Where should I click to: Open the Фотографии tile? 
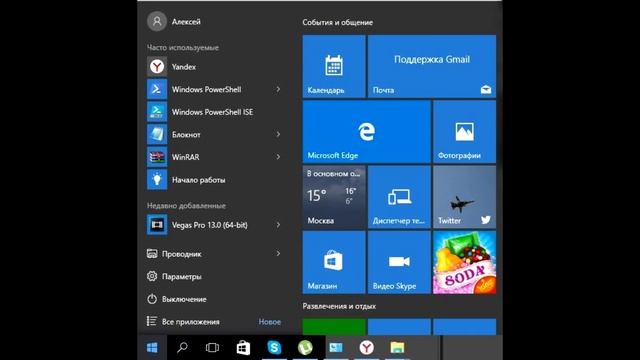(464, 132)
